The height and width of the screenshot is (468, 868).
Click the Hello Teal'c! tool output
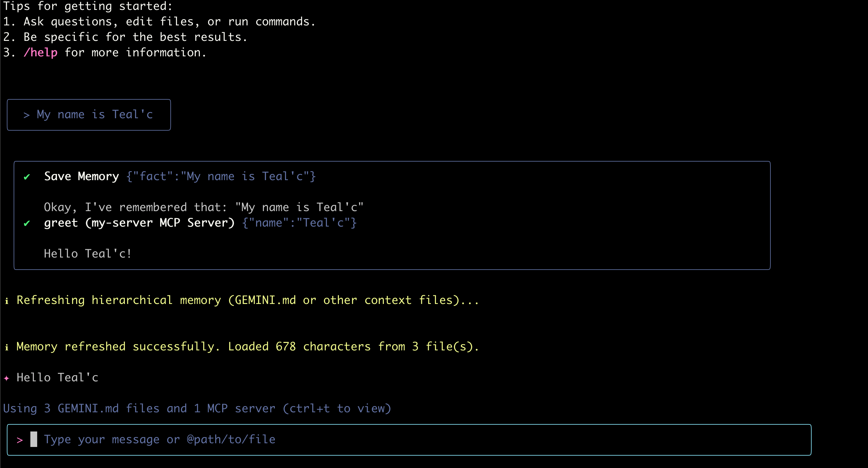pyautogui.click(x=88, y=253)
